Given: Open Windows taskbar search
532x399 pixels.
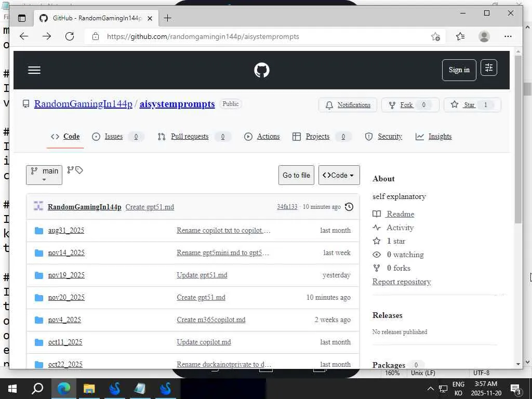Looking at the screenshot, I should (37, 389).
